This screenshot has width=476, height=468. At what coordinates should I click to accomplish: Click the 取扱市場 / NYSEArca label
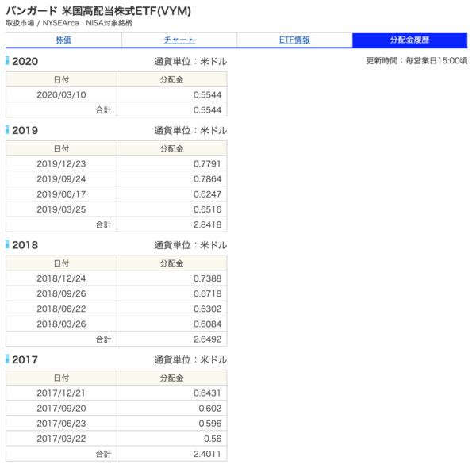point(42,23)
